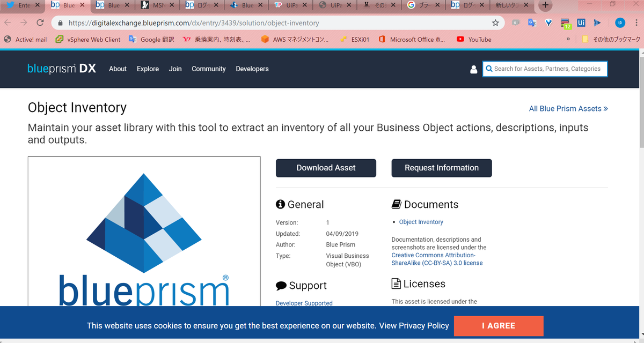644x343 pixels.
Task: Click View Privacy Policy in cookie banner
Action: click(414, 325)
